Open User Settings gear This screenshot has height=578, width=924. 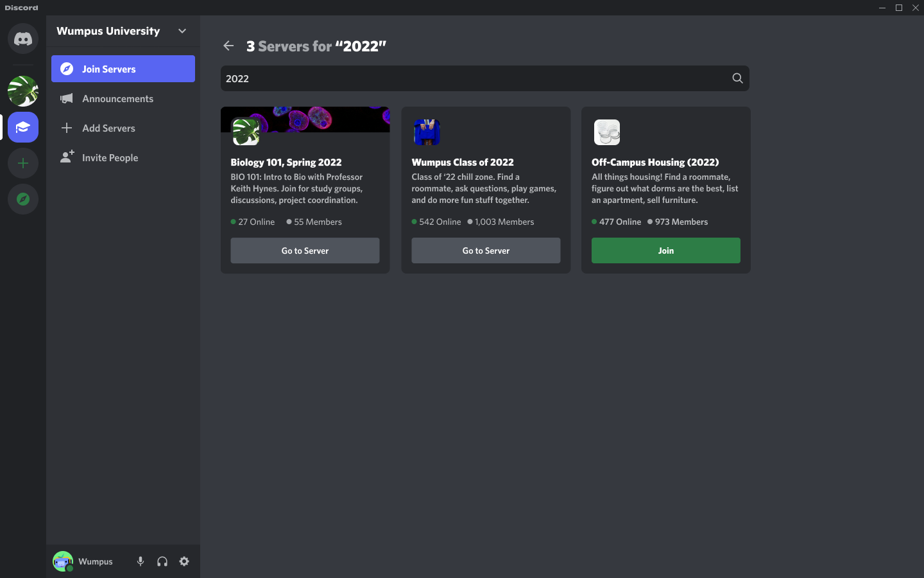tap(184, 561)
